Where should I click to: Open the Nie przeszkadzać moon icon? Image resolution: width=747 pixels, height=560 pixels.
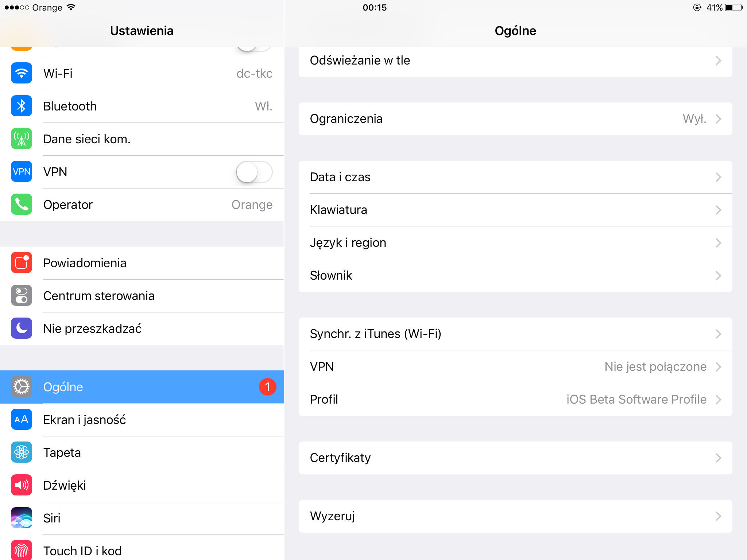click(22, 328)
